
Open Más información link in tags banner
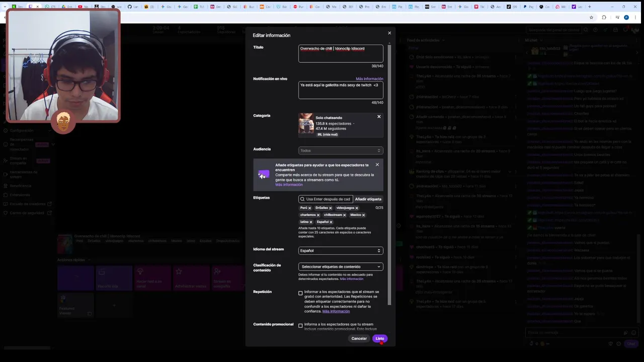(x=289, y=185)
